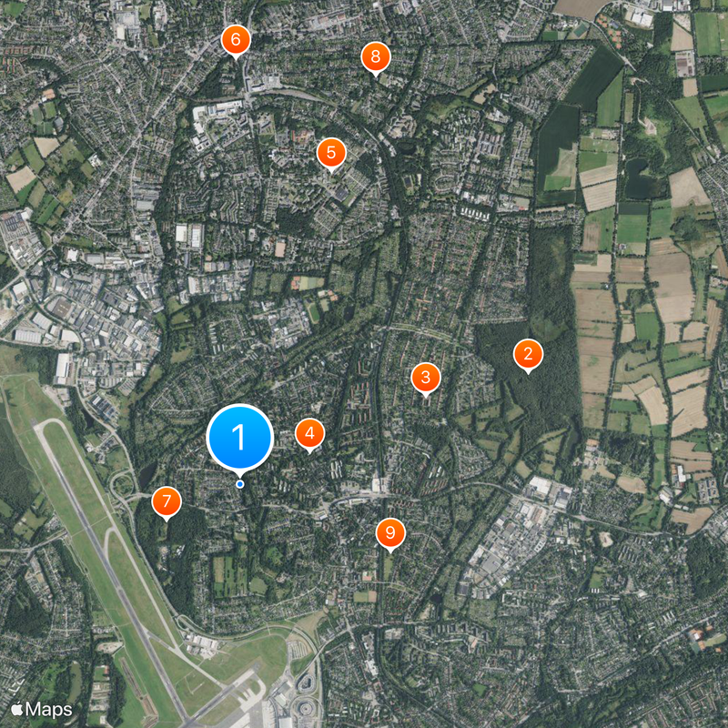Click the small blue current-location dot
Viewport: 728px width, 728px height.
point(240,484)
